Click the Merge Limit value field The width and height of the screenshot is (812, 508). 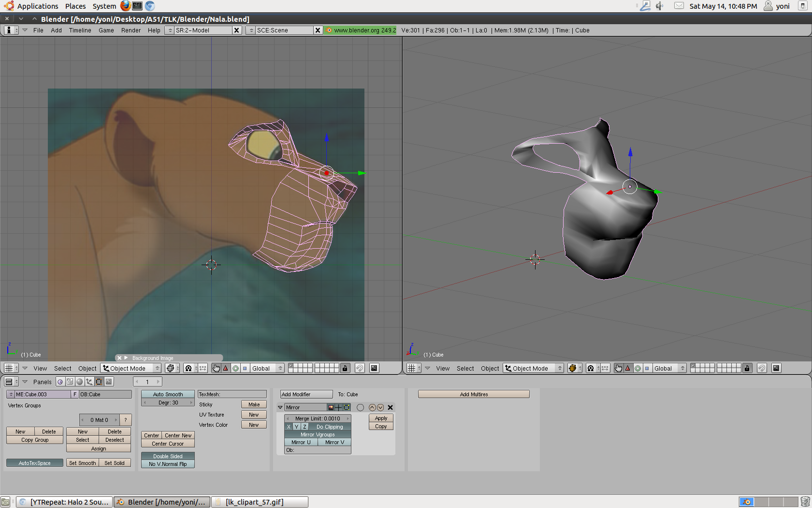(318, 418)
